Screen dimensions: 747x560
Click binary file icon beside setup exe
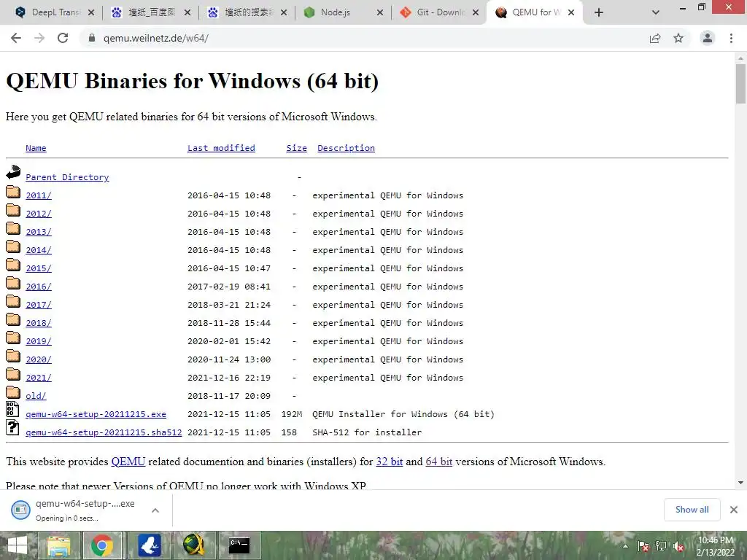pos(13,410)
